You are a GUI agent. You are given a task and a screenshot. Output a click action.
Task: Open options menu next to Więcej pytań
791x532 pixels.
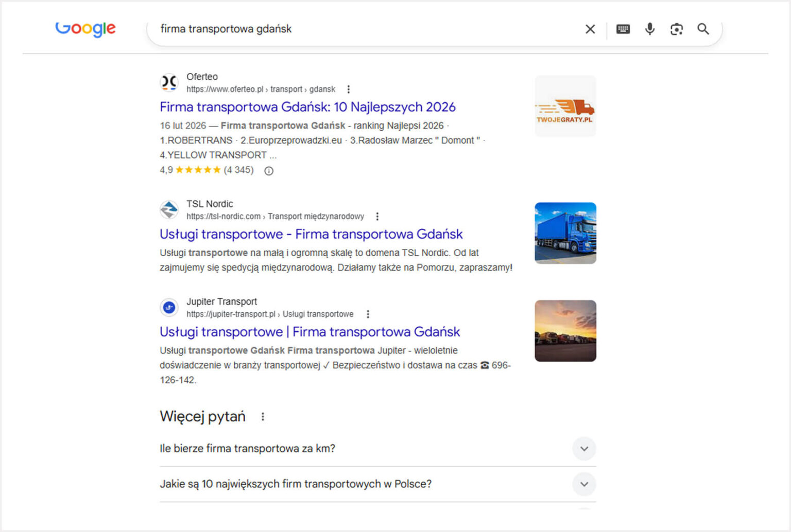[263, 417]
